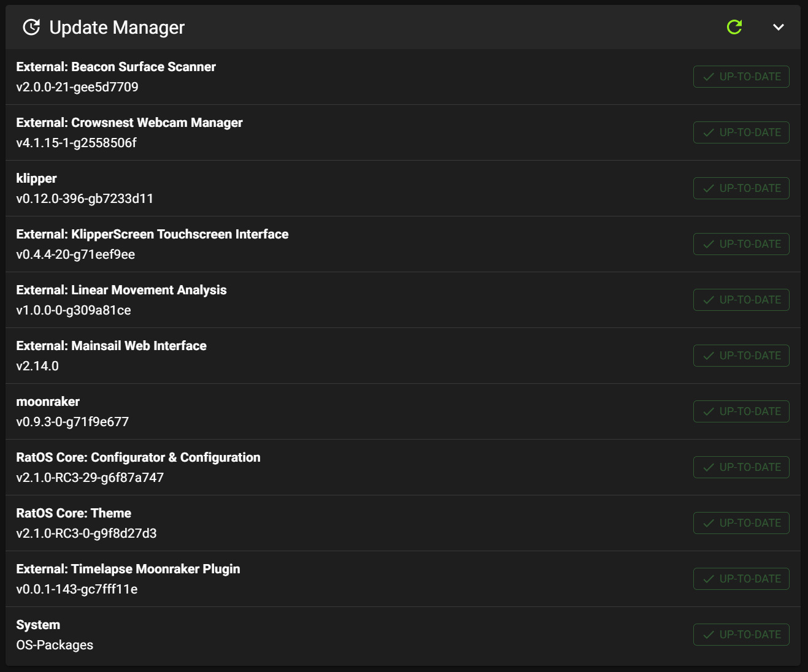Screen dimensions: 808x672
Task: Click UP-TO-DATE button for RatOS Core: Theme
Action: click(741, 523)
